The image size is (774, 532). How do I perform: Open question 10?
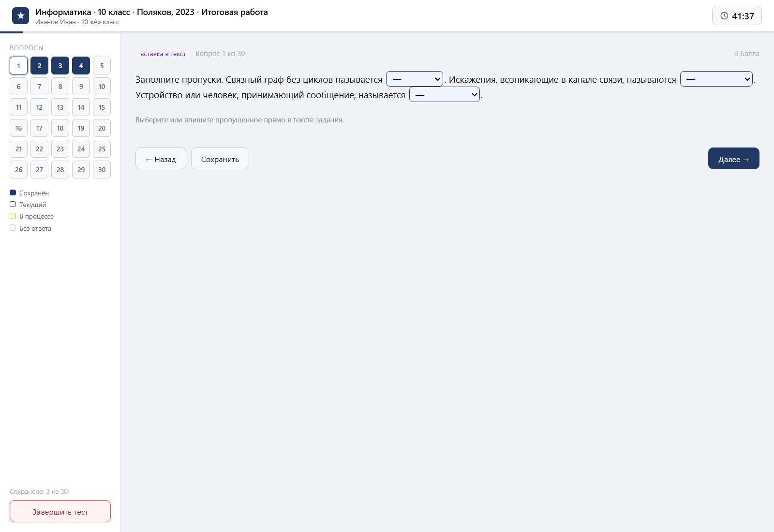tap(102, 87)
